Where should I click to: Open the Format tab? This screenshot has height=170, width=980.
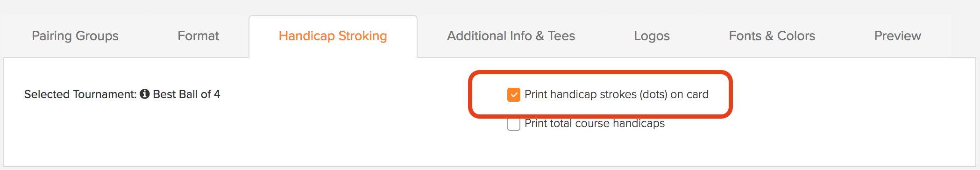198,36
